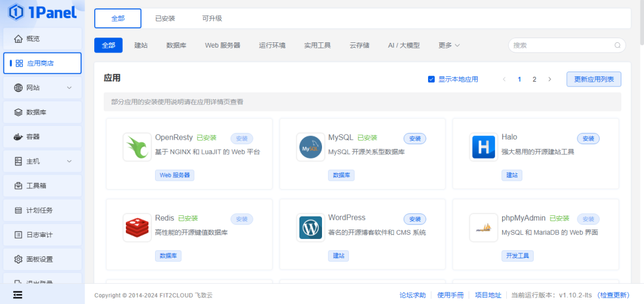
Task: Filter by 建站 category
Action: click(x=141, y=45)
